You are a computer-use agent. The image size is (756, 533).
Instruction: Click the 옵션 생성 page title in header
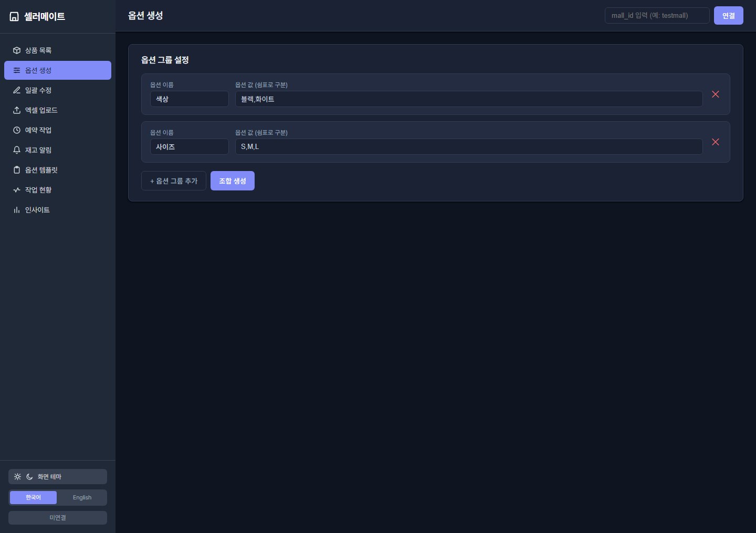coord(145,16)
